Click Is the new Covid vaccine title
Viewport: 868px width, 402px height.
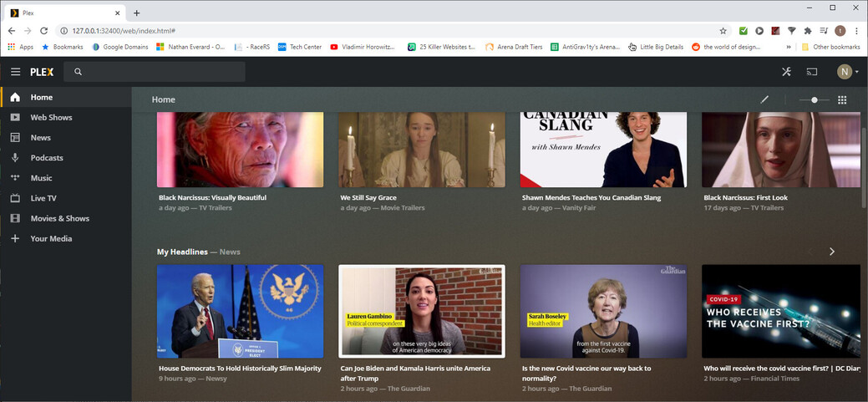coord(586,374)
